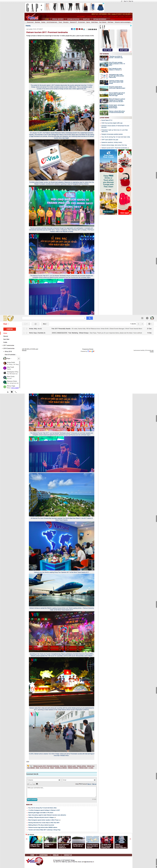The width and height of the screenshot is (157, 868).
Task: Rate the article using the star icons
Action: (93, 29)
